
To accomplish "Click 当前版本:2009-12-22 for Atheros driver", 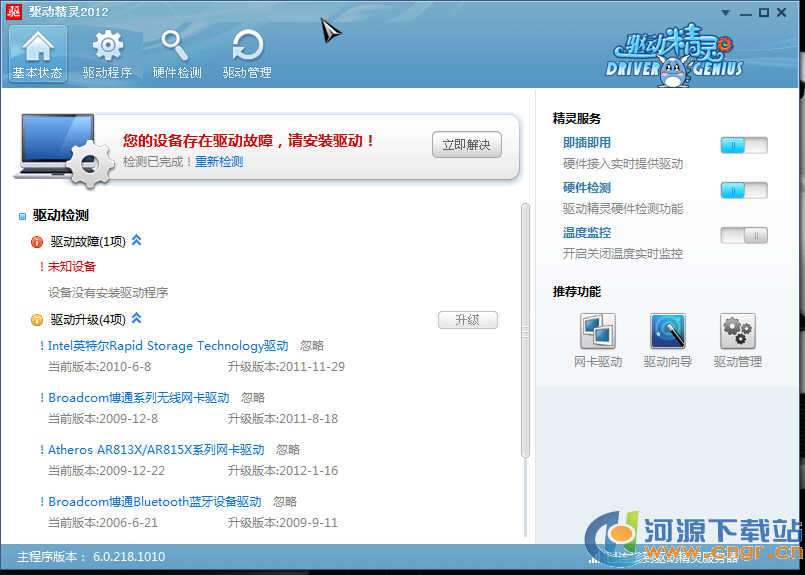I will pyautogui.click(x=106, y=471).
